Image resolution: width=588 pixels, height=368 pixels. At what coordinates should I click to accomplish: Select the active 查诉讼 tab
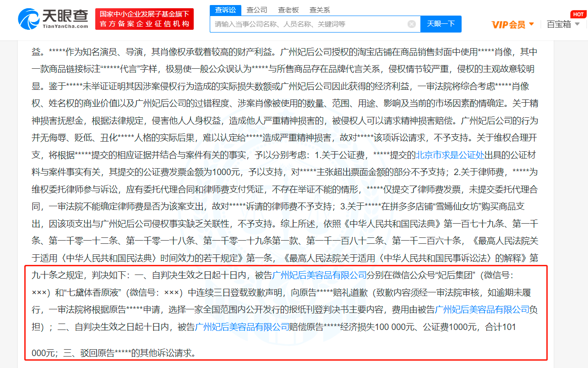(x=225, y=9)
